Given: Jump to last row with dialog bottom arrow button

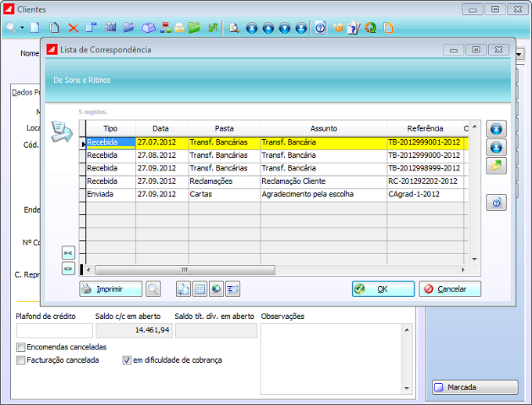Looking at the screenshot, I should pos(496,147).
